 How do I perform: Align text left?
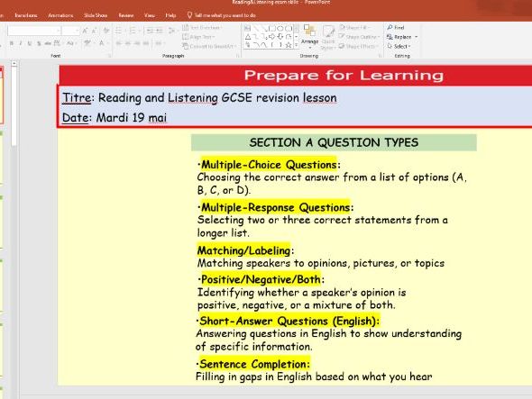pyautogui.click(x=119, y=43)
